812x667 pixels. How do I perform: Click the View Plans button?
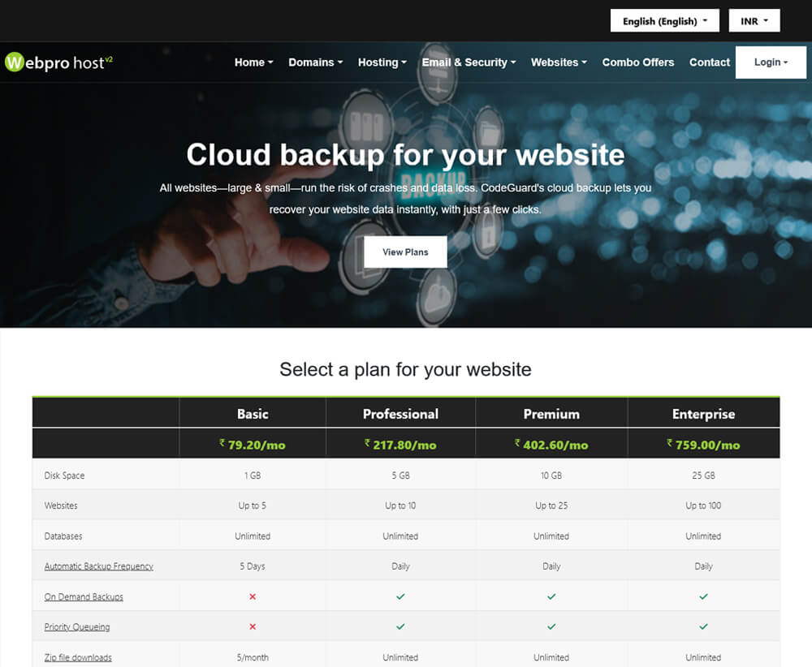point(405,252)
